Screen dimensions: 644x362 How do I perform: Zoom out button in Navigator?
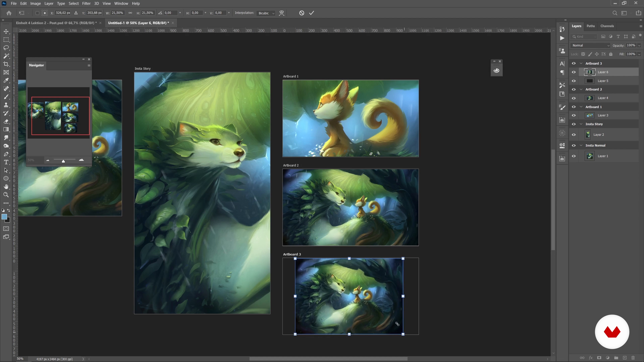[x=47, y=160]
